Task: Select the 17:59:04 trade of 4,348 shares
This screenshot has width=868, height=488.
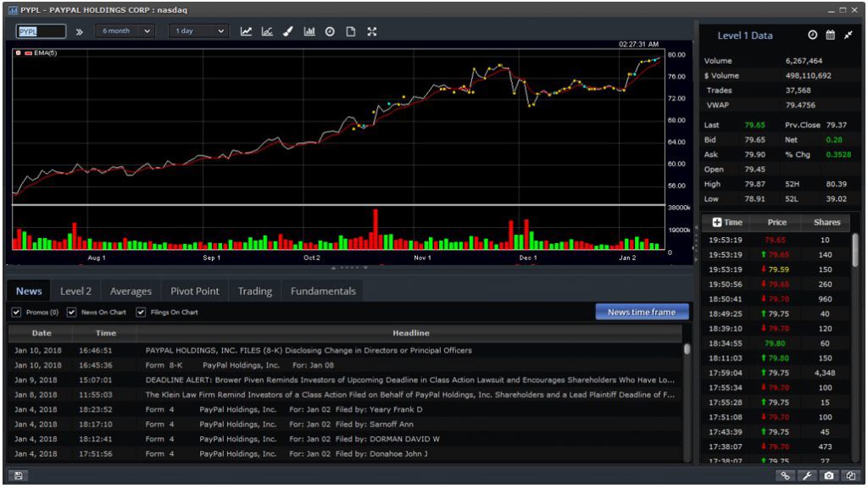Action: 777,373
